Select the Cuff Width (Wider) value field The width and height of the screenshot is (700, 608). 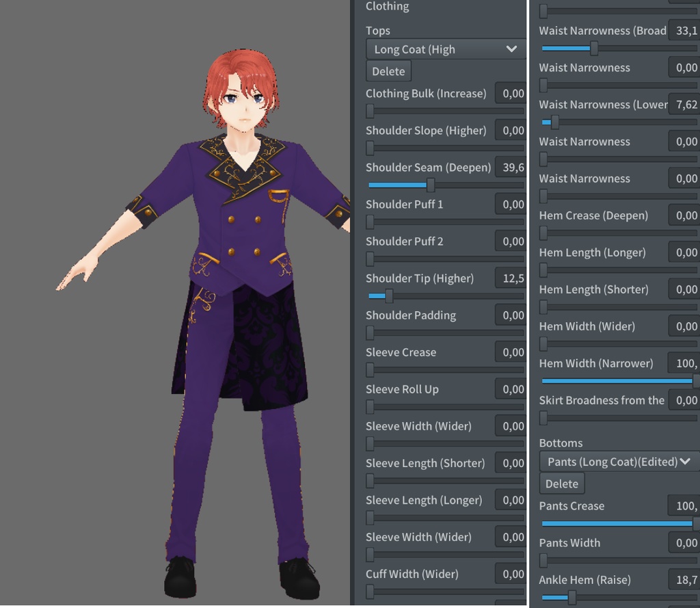point(511,574)
